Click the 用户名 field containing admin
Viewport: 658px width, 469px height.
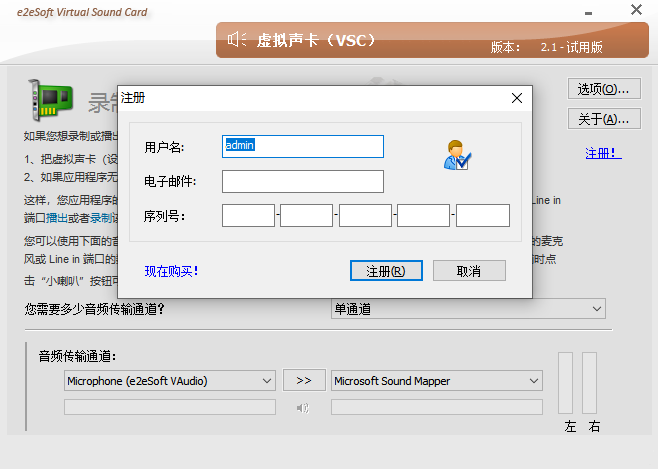click(x=303, y=146)
